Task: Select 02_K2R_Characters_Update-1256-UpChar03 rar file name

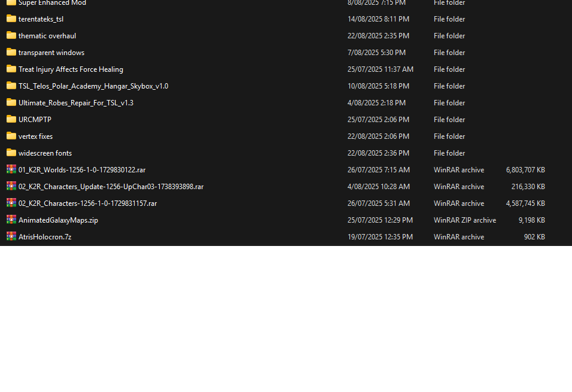Action: pos(111,187)
